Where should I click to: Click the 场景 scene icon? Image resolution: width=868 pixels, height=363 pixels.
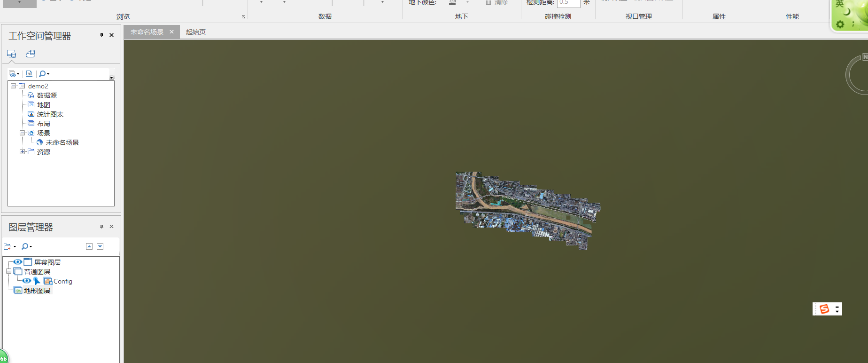pos(31,133)
